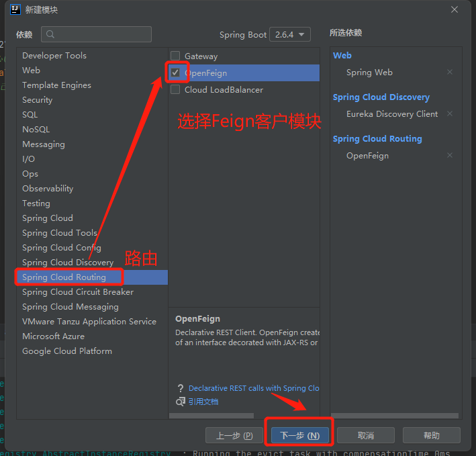Enable the Gateway checkbox
476x456 pixels.
point(175,56)
